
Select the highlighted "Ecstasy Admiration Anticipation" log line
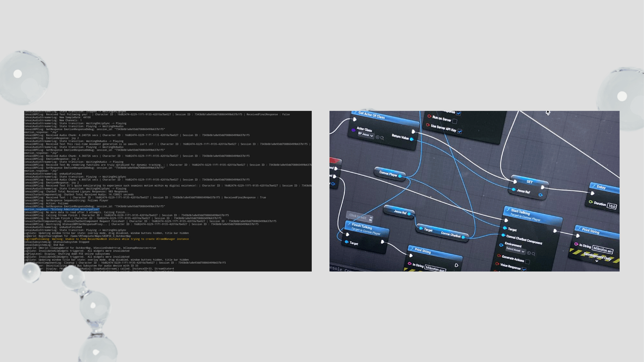(x=62, y=209)
